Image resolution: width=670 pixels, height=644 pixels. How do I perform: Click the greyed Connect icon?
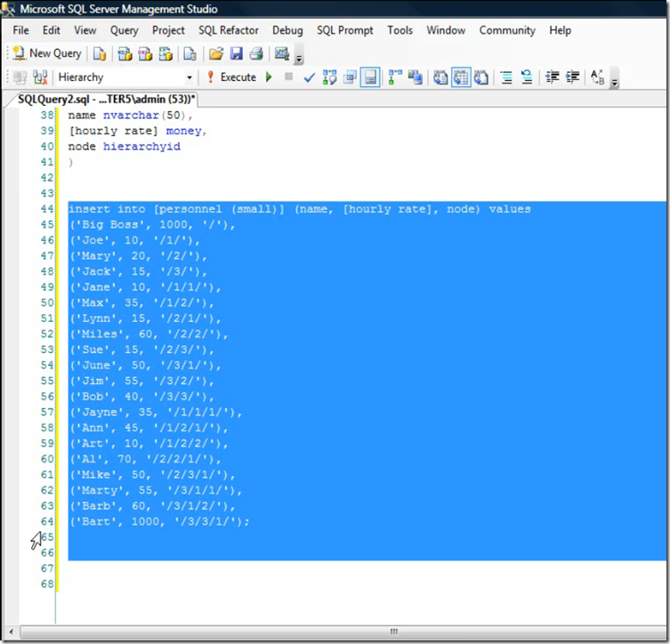tap(20, 77)
